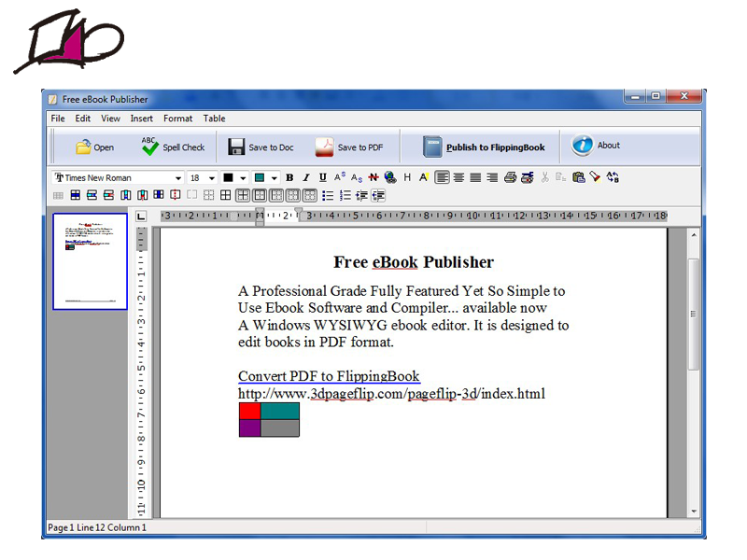Insert table column icon
Image resolution: width=747 pixels, height=560 pixels.
click(x=125, y=195)
